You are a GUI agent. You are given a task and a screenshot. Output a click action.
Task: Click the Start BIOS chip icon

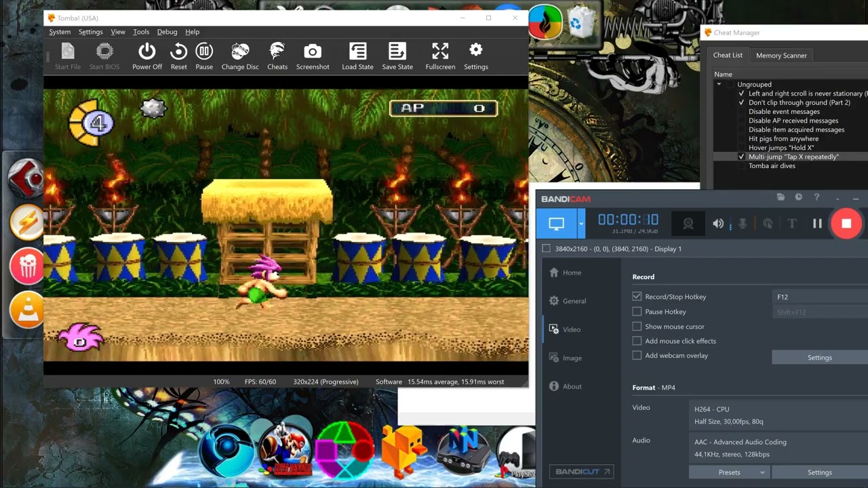[104, 56]
